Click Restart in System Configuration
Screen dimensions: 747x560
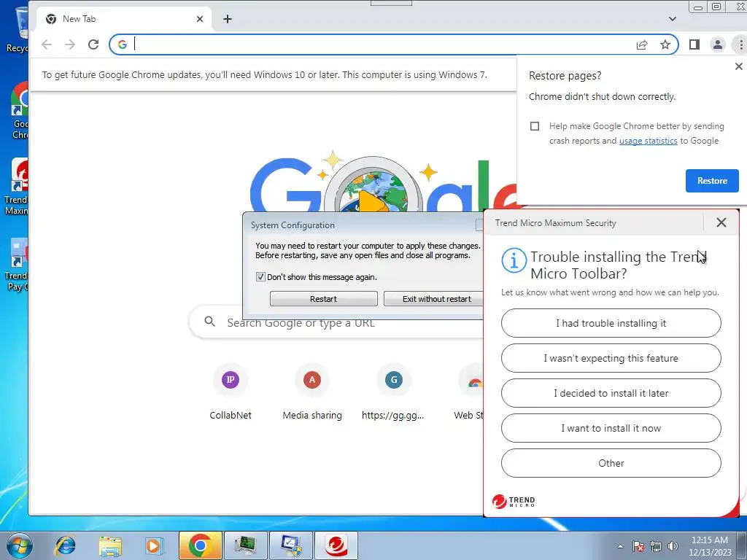click(x=323, y=299)
